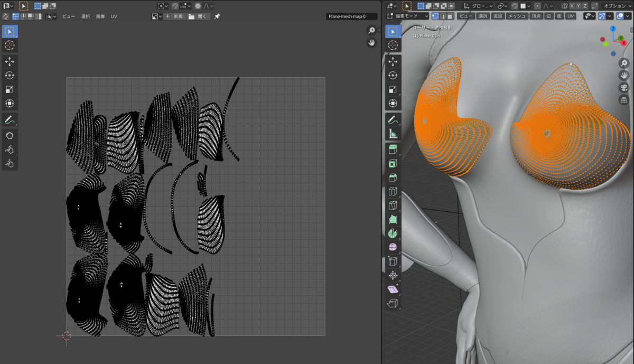This screenshot has height=364, width=634.
Task: Select the Scale tool in UV editor
Action: coord(10,89)
